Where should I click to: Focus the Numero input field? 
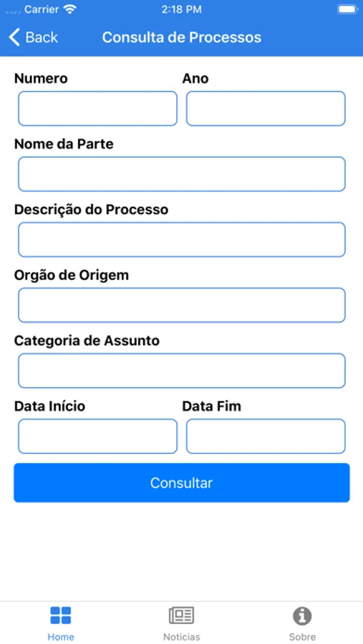[98, 109]
